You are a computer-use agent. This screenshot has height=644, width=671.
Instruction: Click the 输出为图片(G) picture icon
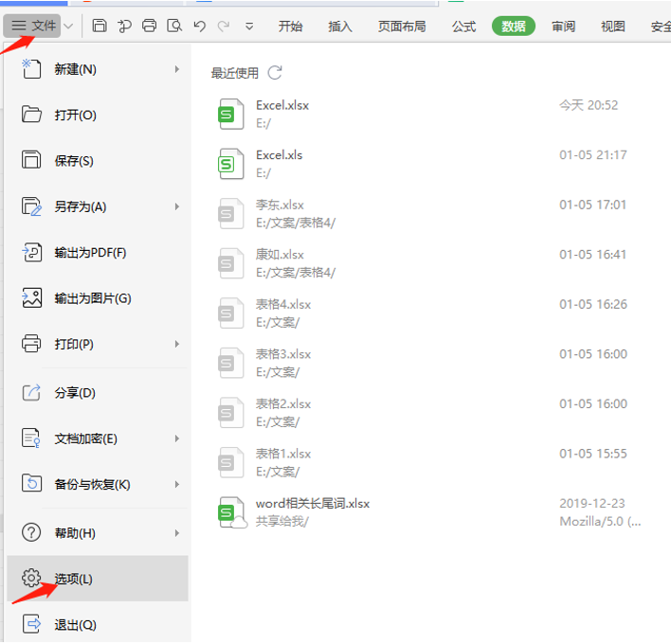coord(31,297)
